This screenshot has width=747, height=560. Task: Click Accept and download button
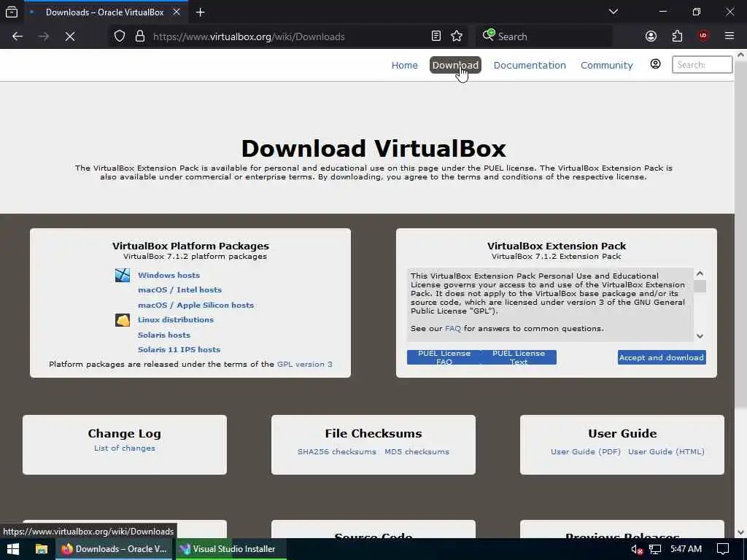661,357
